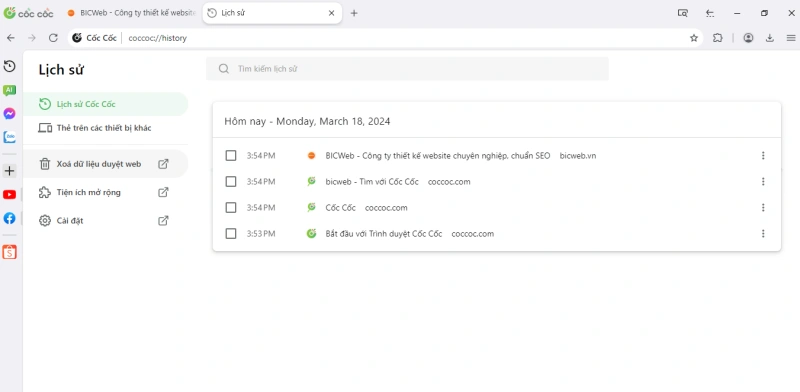Tick the checkbox for bicweb search entry
800x392 pixels.
click(231, 181)
